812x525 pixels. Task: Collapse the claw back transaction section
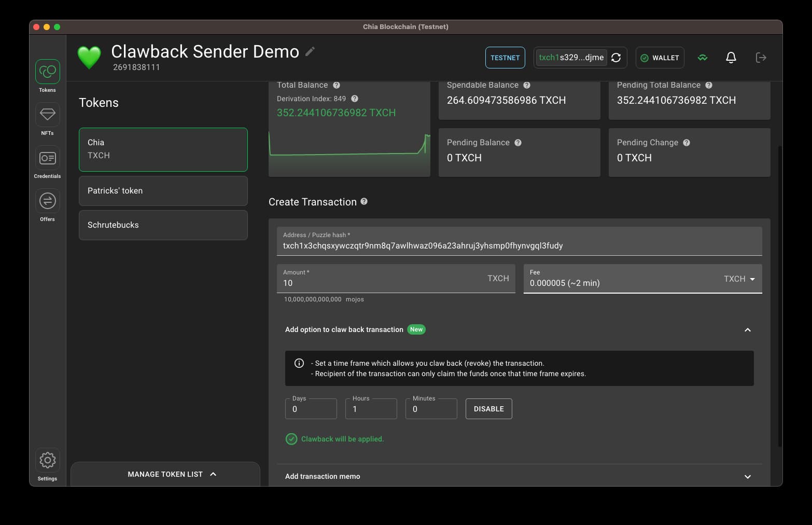(747, 330)
